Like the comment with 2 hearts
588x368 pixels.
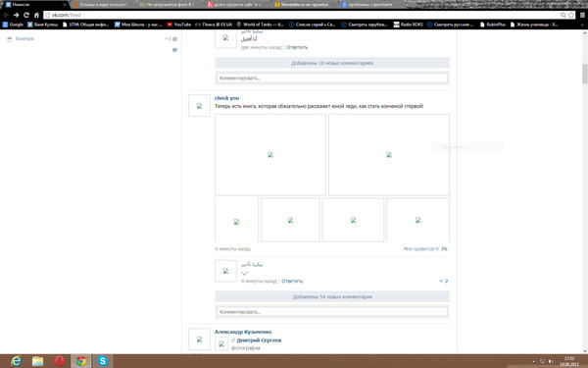coord(441,281)
